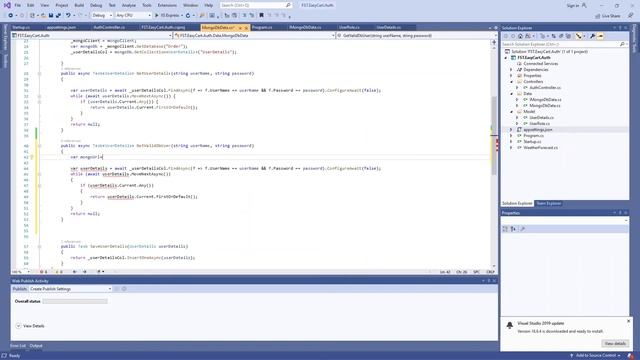The height and width of the screenshot is (360, 640).
Task: Click the Live Share icon
Action: (598, 16)
